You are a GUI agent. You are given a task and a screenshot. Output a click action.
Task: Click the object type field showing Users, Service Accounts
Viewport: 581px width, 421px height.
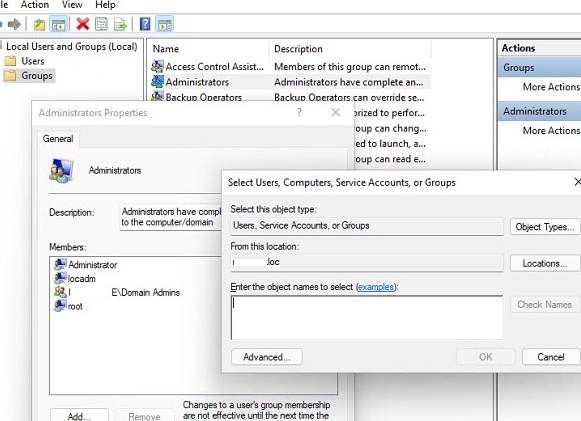(x=367, y=226)
